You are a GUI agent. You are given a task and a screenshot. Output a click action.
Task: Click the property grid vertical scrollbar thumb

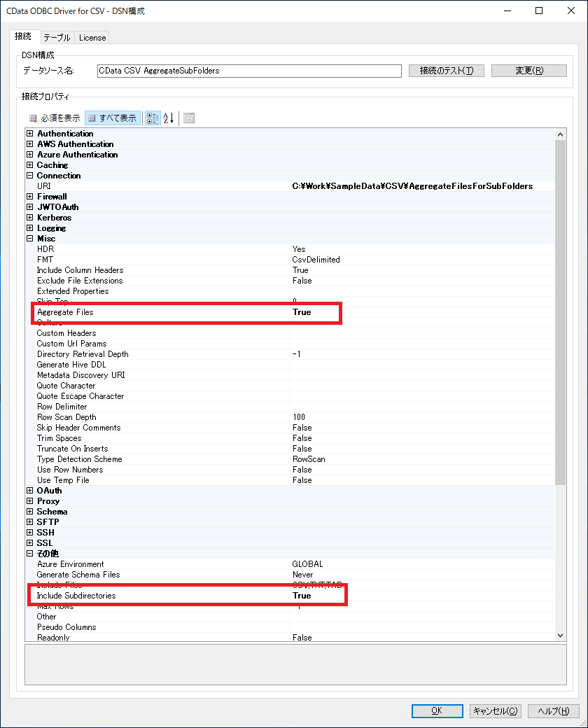(560, 312)
